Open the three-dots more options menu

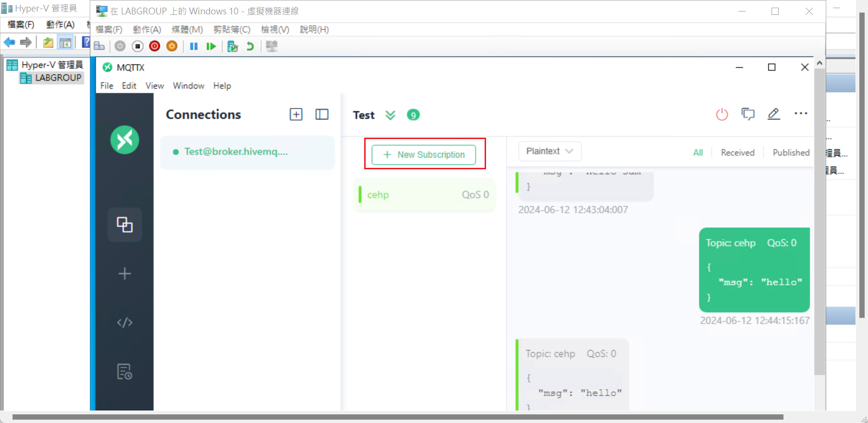click(800, 114)
